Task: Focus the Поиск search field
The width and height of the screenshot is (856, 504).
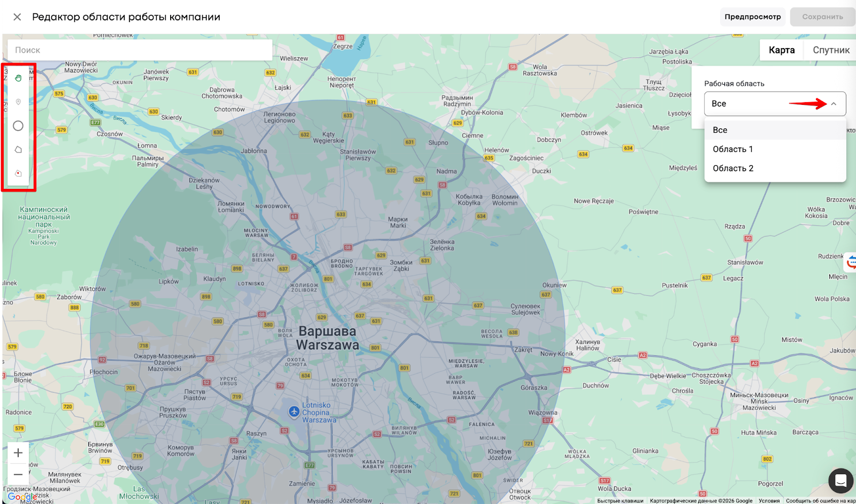Action: [140, 50]
